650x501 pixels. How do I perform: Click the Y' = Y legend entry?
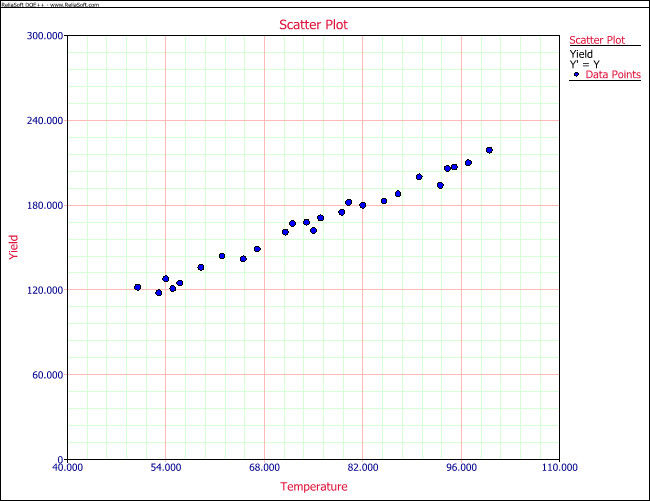(x=584, y=64)
